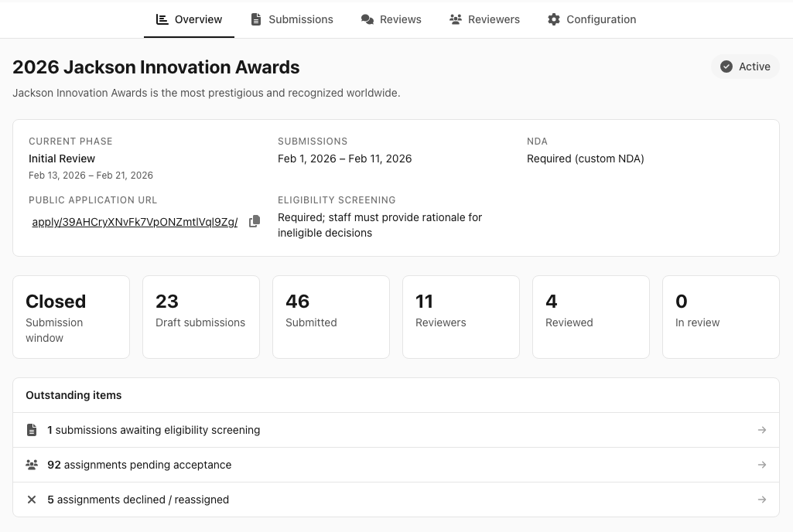Click the document icon next to Submissions tab

point(256,19)
